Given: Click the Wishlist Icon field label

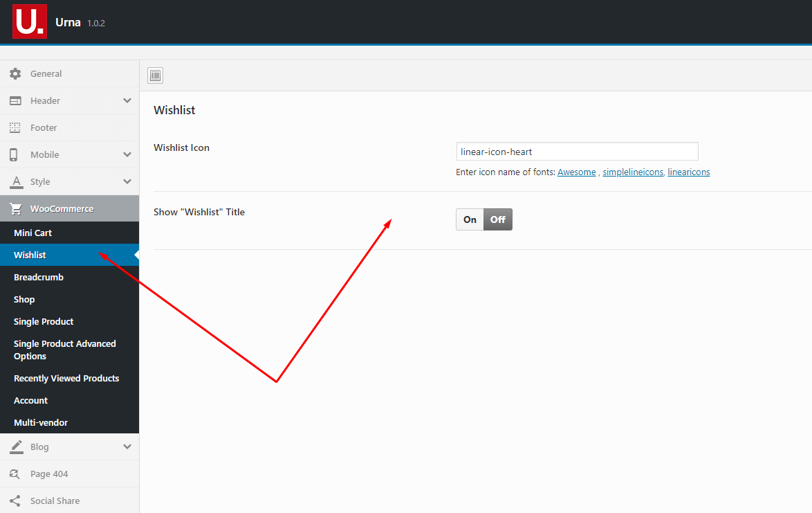Looking at the screenshot, I should 181,147.
